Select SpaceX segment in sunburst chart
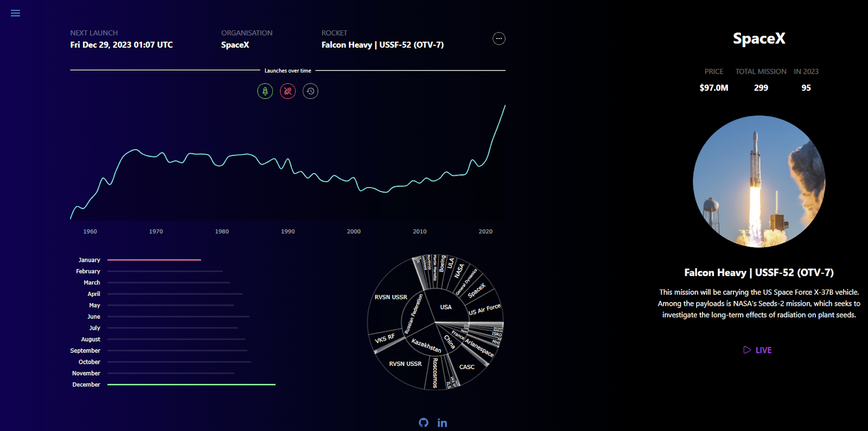The width and height of the screenshot is (868, 431). click(476, 291)
